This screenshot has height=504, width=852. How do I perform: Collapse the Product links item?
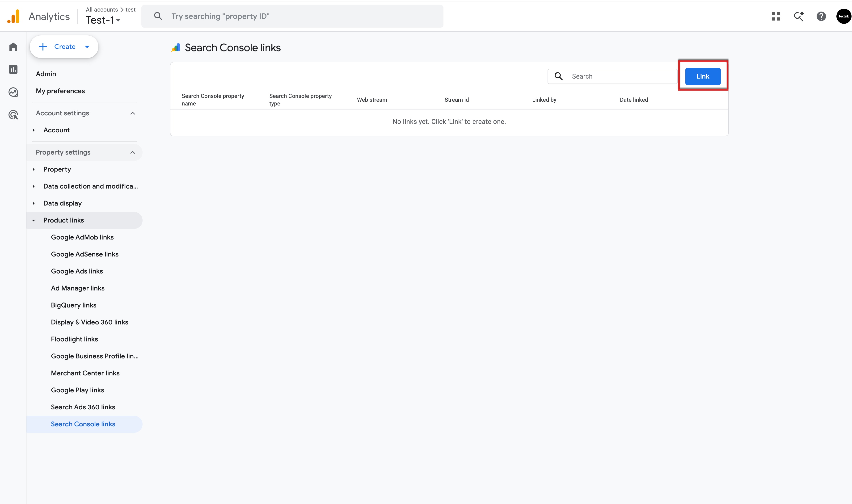(34, 220)
